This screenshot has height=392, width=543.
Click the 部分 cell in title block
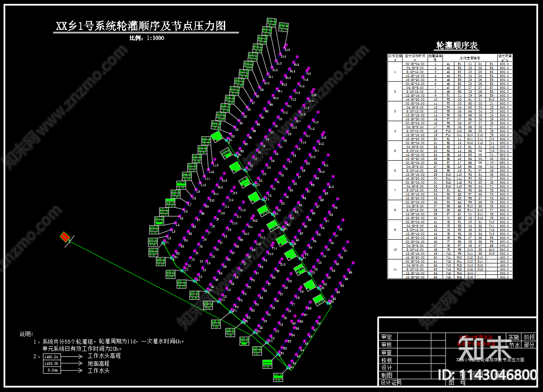coord(530,345)
